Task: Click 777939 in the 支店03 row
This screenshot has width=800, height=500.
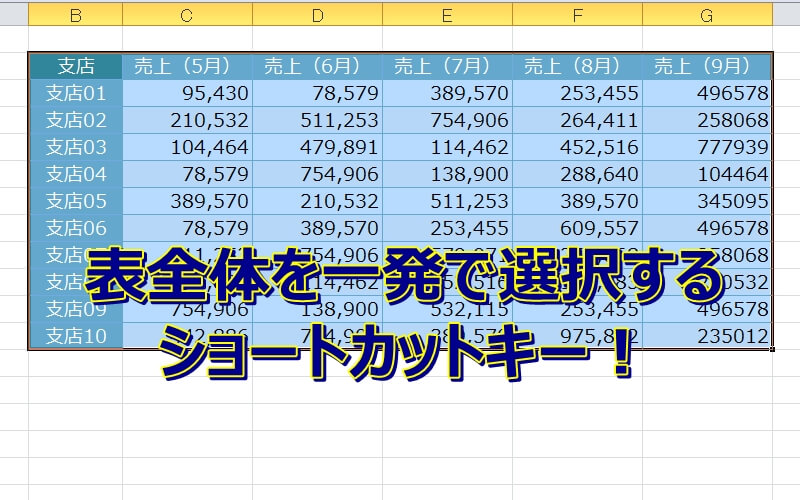Action: click(x=707, y=147)
